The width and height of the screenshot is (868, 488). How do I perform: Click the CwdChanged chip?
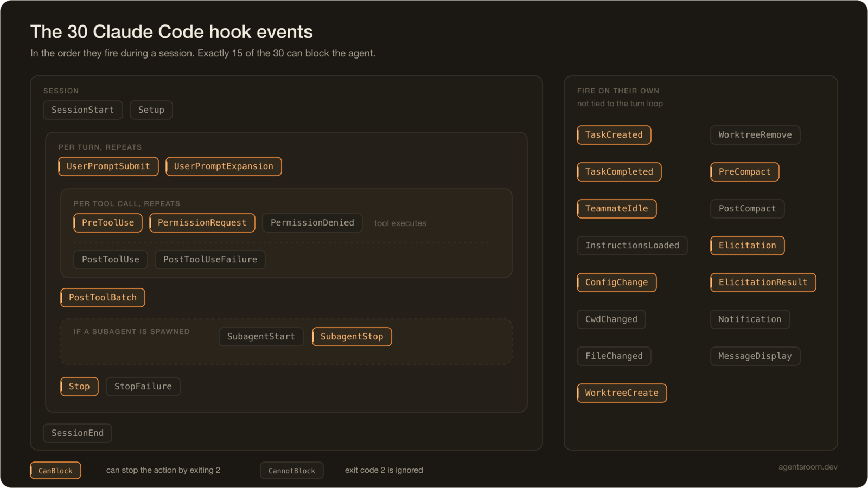(x=611, y=319)
